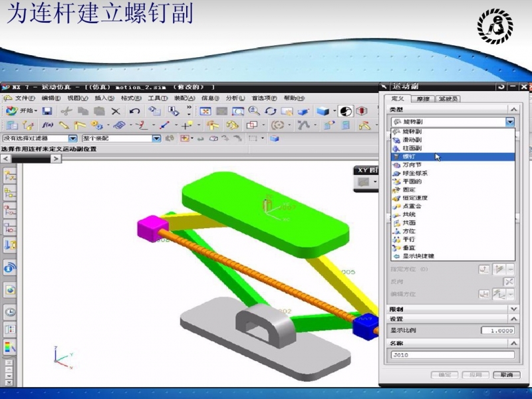Screen dimensions: 532x399
Task: Click the gear-shaped joint coupler icon
Action: [97, 125]
